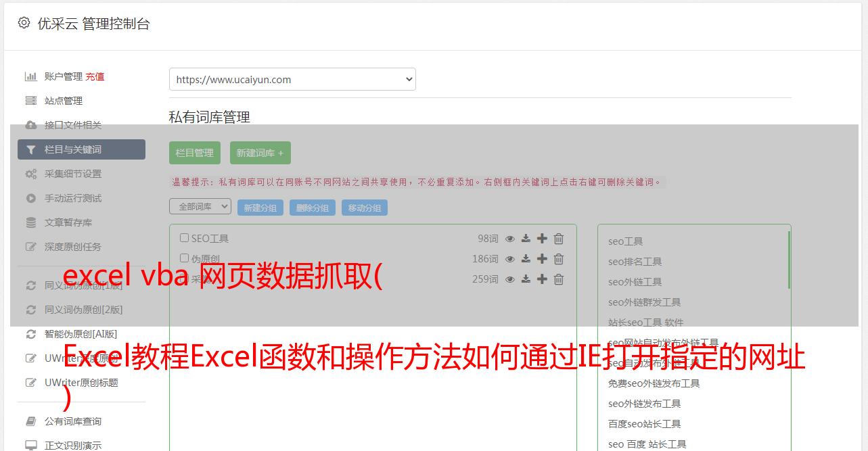Click the gear icon beside 优采云 管理控制台
The width and height of the screenshot is (868, 451).
click(24, 23)
